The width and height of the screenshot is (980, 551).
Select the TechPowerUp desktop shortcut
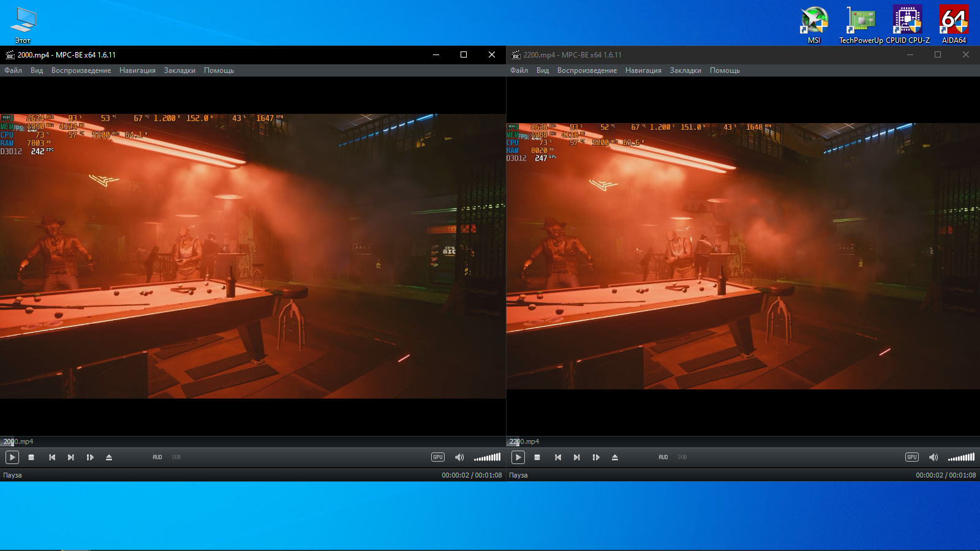[861, 24]
